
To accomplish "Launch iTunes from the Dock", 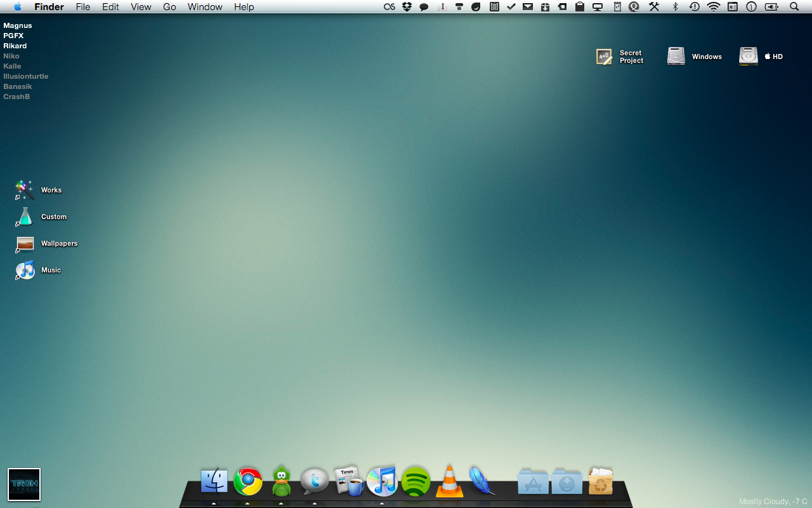I will 382,481.
